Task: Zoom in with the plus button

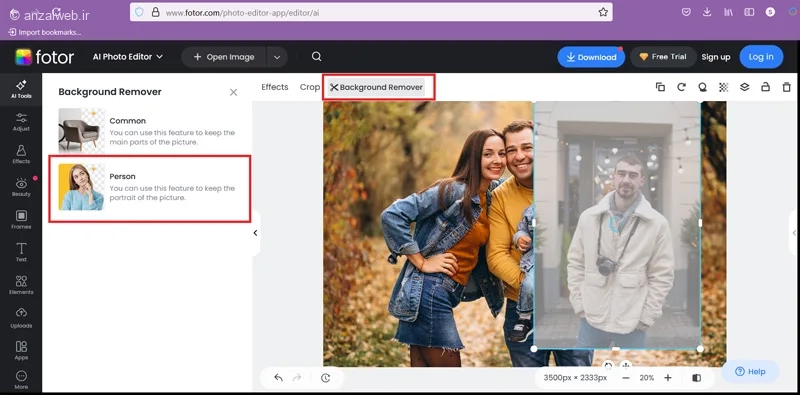Action: point(668,378)
